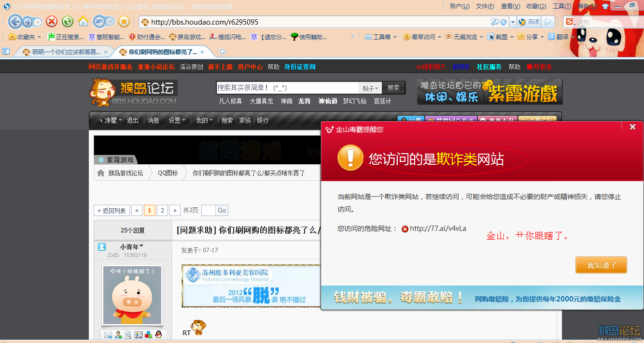Open the 账户(U) account menu
This screenshot has width=644, height=343.
tap(460, 6)
